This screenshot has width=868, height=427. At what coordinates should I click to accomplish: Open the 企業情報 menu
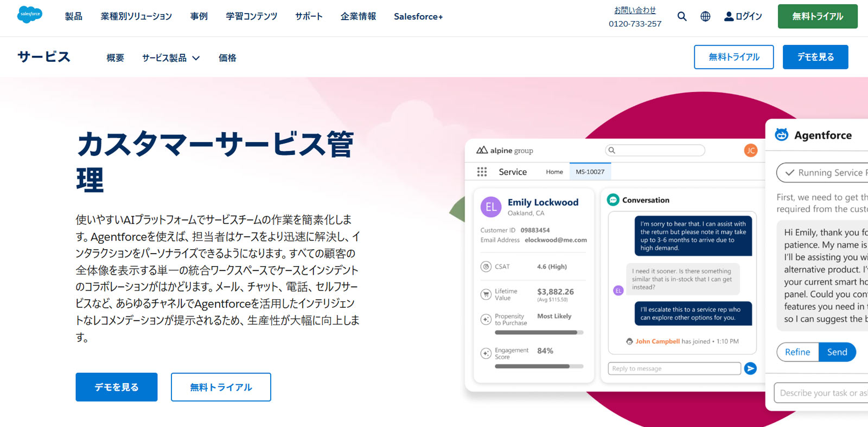pyautogui.click(x=358, y=16)
